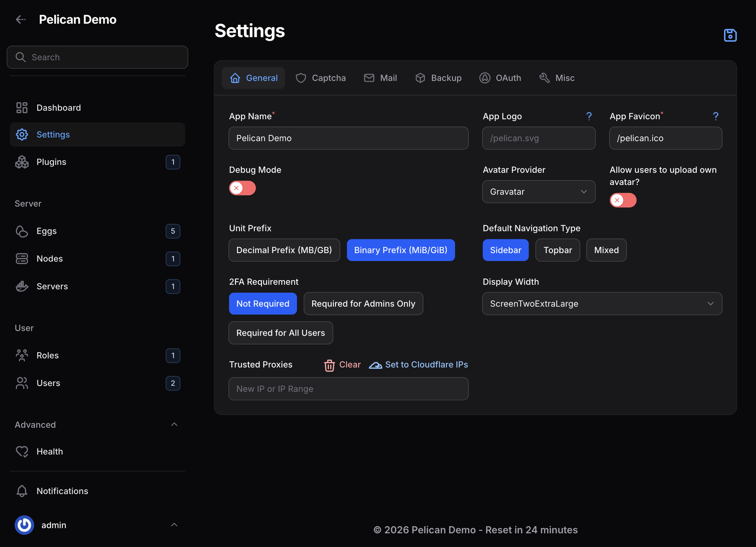Viewport: 756px width, 547px height.
Task: Select Not Required 2FA option
Action: point(263,304)
